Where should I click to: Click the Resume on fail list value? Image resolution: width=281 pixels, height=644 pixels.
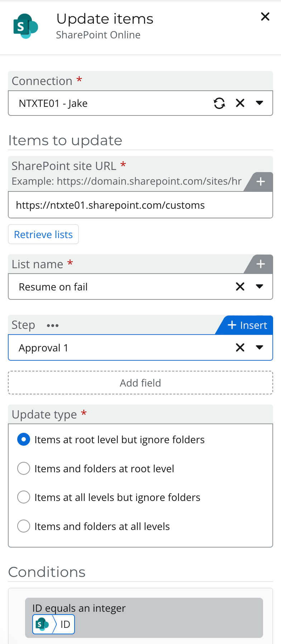53,287
